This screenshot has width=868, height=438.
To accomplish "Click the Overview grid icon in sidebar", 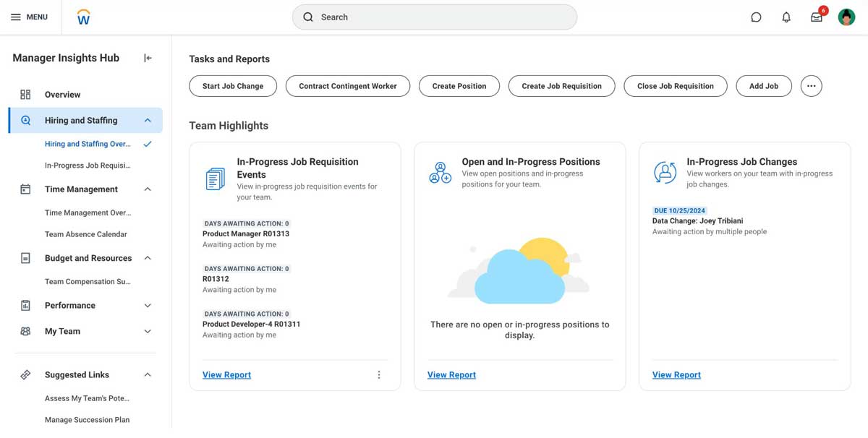I will click(25, 95).
